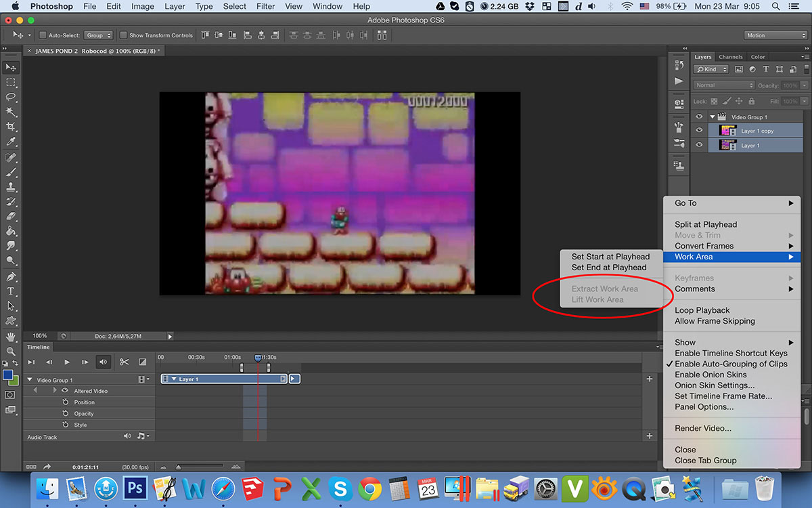This screenshot has width=812, height=508.
Task: Mute audio playback in timeline
Action: point(103,362)
